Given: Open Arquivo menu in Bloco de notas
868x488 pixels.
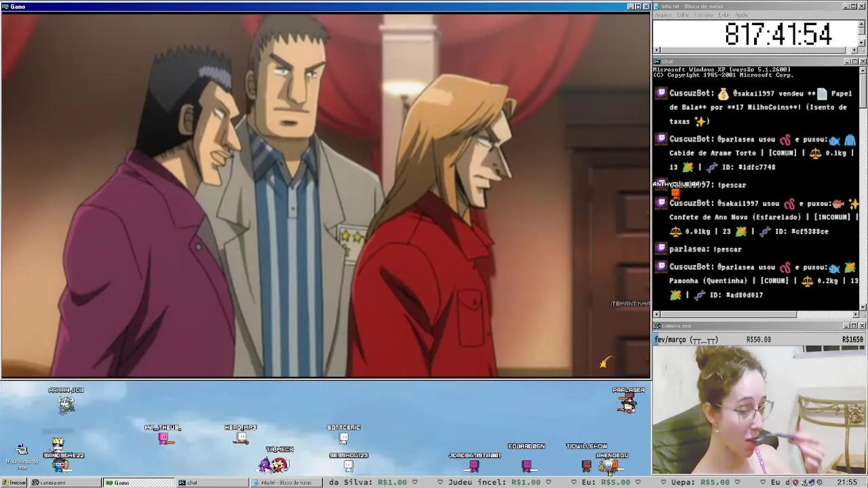Looking at the screenshot, I should 663,15.
